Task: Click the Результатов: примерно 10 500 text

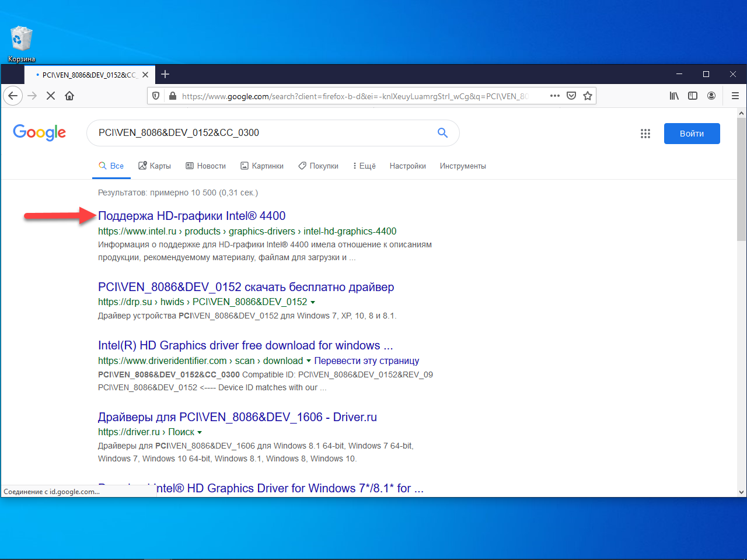Action: (178, 192)
